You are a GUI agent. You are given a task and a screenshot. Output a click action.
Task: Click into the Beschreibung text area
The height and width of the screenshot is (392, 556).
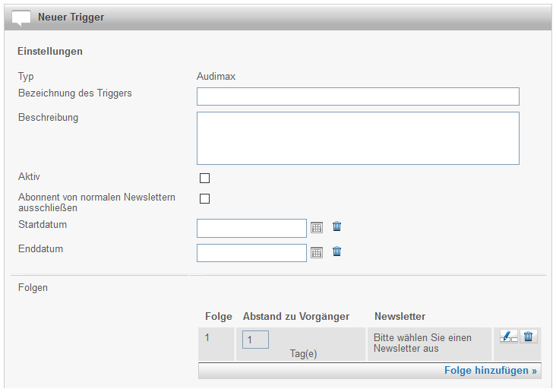click(358, 138)
